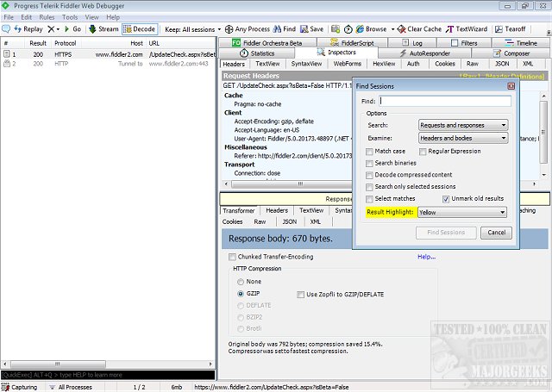Open the Keep: All sessions dropdown
This screenshot has width=552, height=392.
[192, 29]
